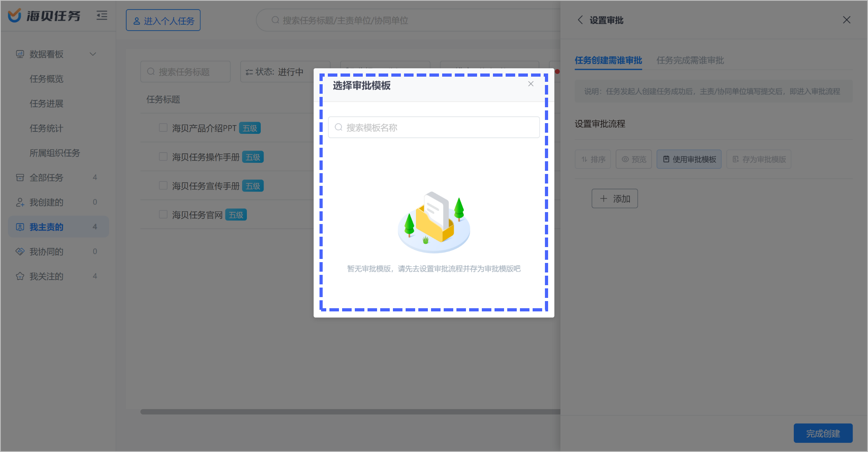The image size is (868, 452).
Task: Focus the 搜索模板名称 field
Action: click(434, 127)
